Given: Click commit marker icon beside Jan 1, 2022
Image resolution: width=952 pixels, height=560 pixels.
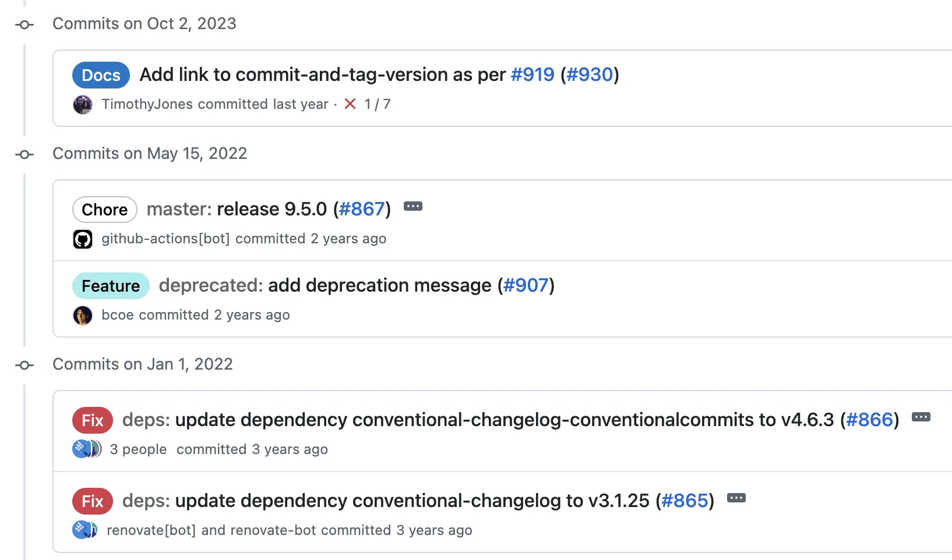Looking at the screenshot, I should (x=24, y=365).
